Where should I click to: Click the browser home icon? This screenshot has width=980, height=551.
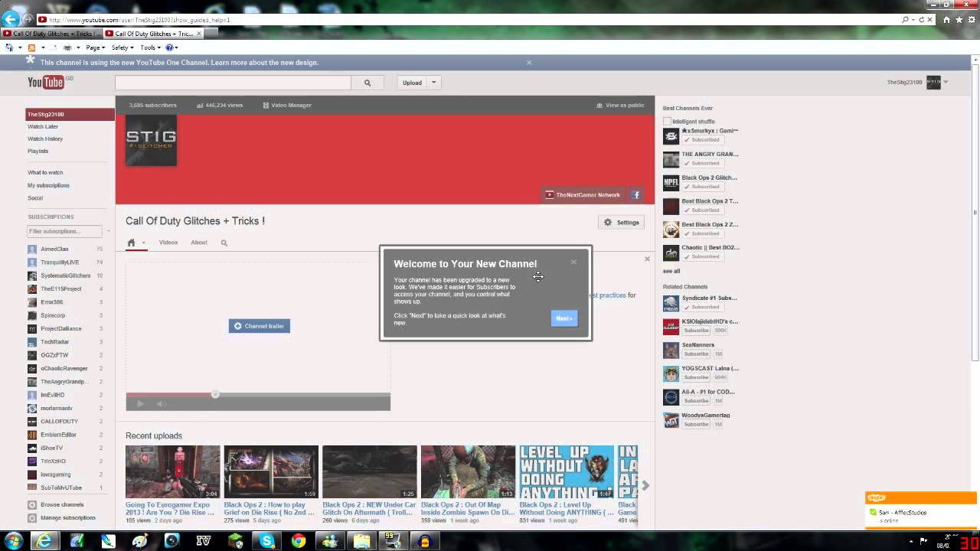[x=947, y=19]
